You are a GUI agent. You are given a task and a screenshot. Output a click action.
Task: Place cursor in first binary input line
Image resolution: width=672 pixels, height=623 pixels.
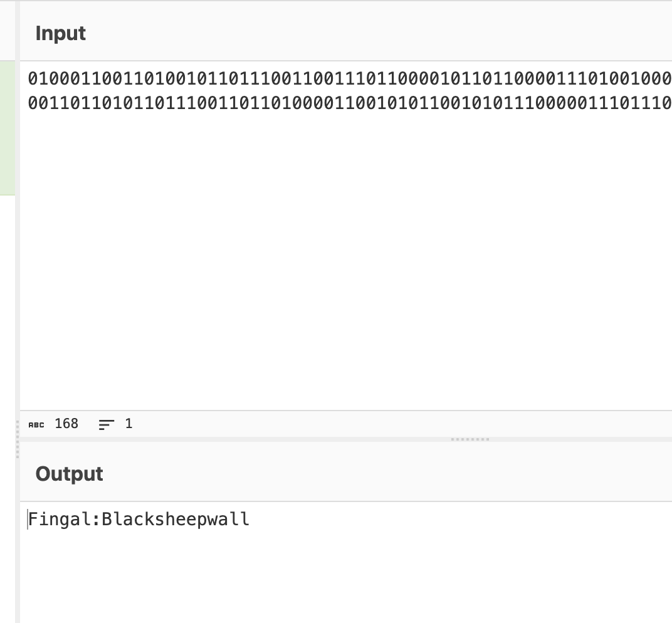click(350, 78)
